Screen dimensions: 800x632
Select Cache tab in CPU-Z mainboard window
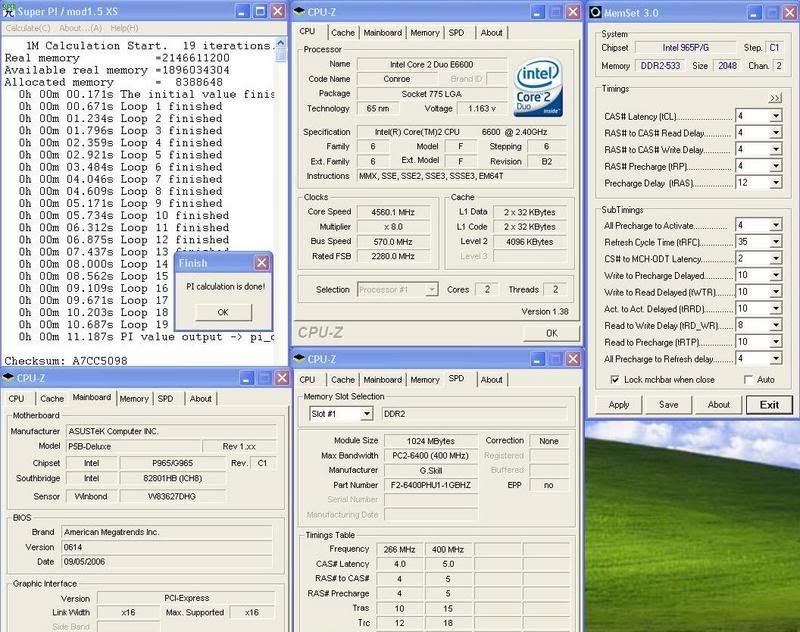pyautogui.click(x=52, y=399)
